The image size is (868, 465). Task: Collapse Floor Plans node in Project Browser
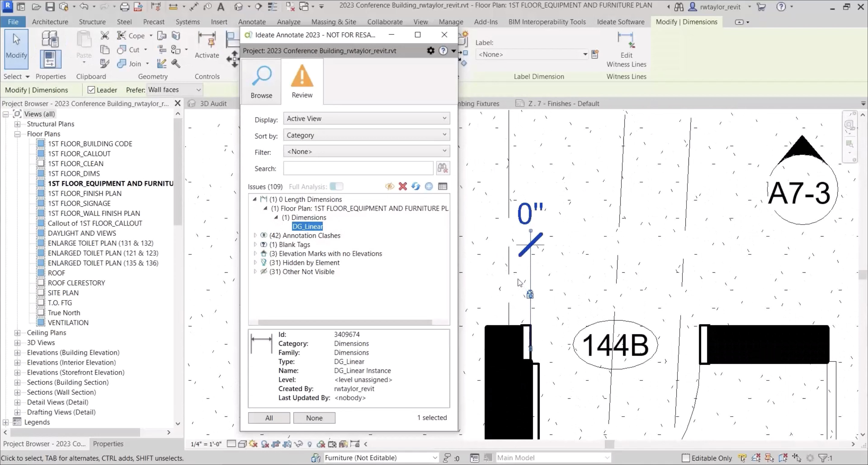(x=17, y=134)
